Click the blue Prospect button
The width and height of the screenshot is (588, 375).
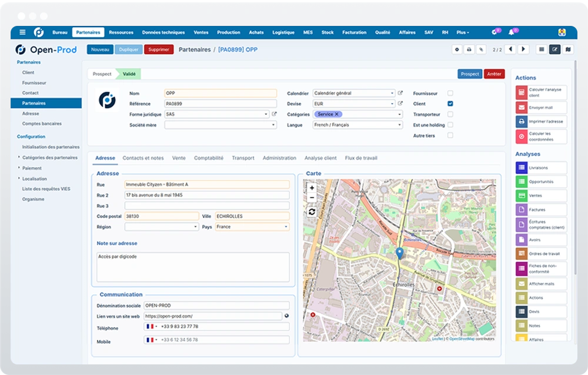click(470, 74)
